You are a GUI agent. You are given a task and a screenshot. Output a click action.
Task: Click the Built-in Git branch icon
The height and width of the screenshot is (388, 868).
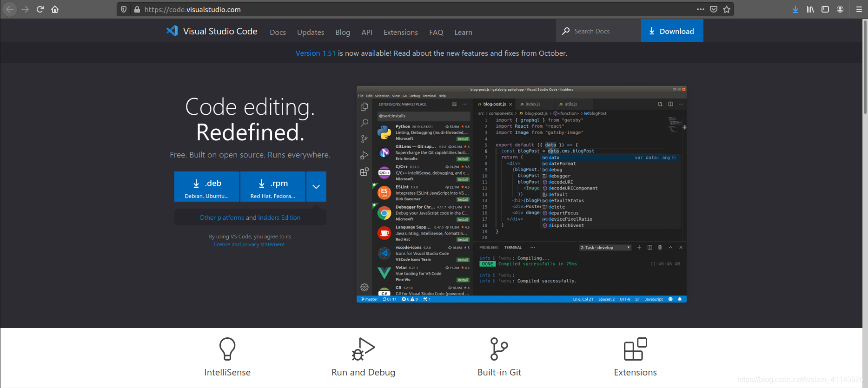coord(499,349)
